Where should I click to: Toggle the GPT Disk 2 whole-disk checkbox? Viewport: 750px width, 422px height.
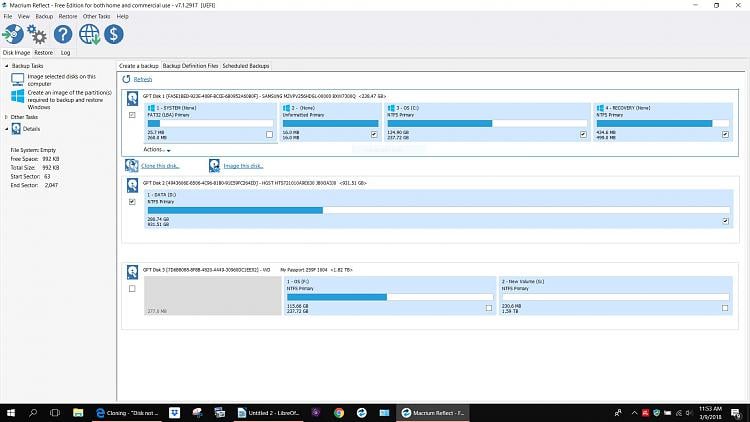132,202
